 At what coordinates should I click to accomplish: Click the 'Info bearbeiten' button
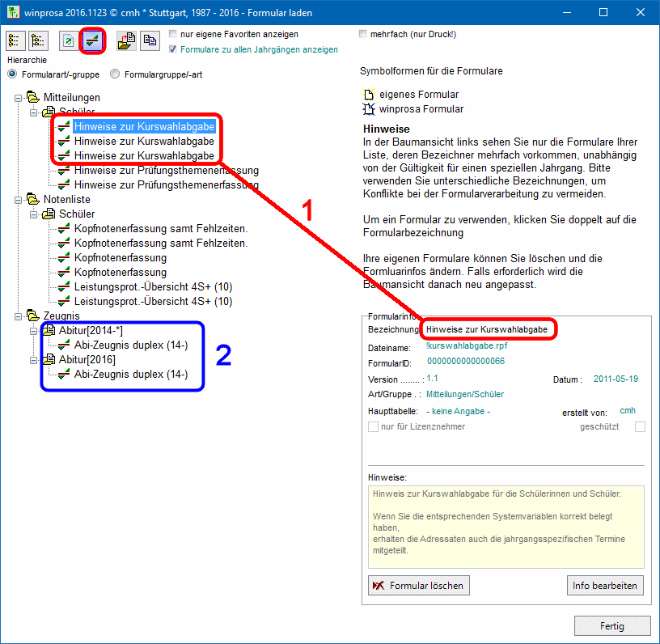point(605,585)
